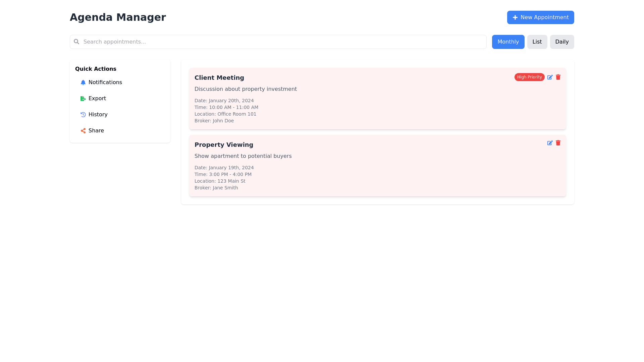This screenshot has height=362, width=644.
Task: Click the magnifier icon in the search bar
Action: (76, 42)
